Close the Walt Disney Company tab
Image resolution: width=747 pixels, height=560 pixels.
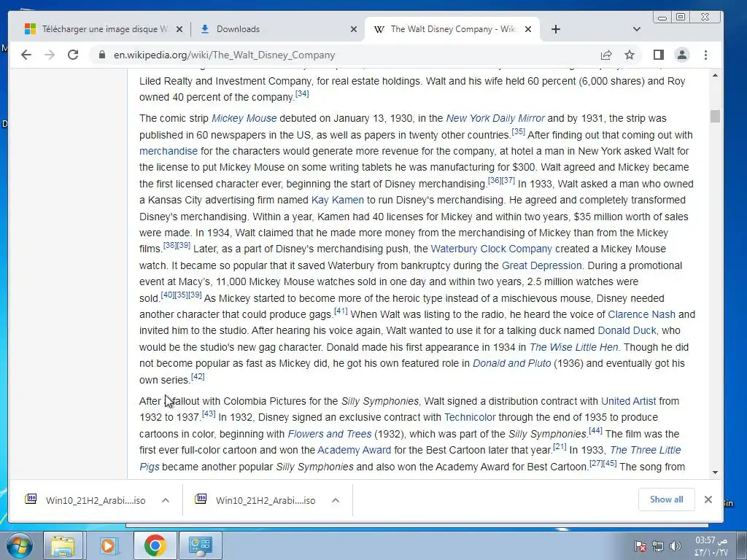pyautogui.click(x=528, y=29)
